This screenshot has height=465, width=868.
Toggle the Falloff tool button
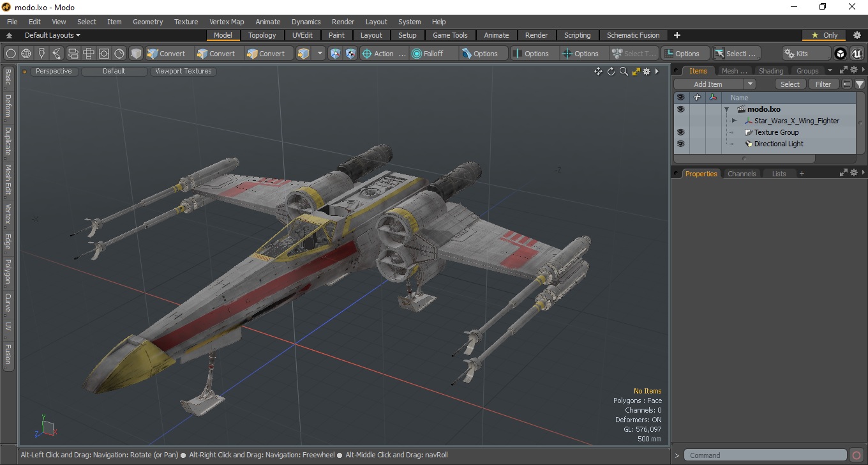click(x=434, y=54)
